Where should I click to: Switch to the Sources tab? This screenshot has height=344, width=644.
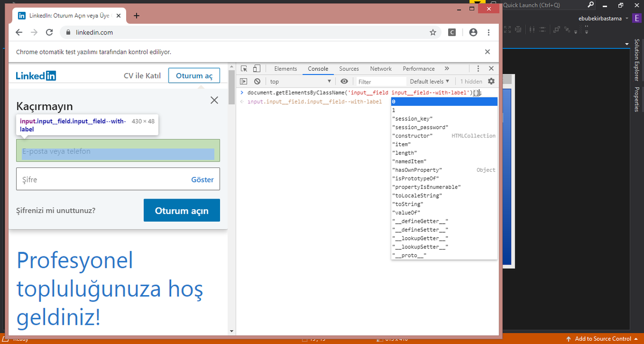click(x=349, y=69)
